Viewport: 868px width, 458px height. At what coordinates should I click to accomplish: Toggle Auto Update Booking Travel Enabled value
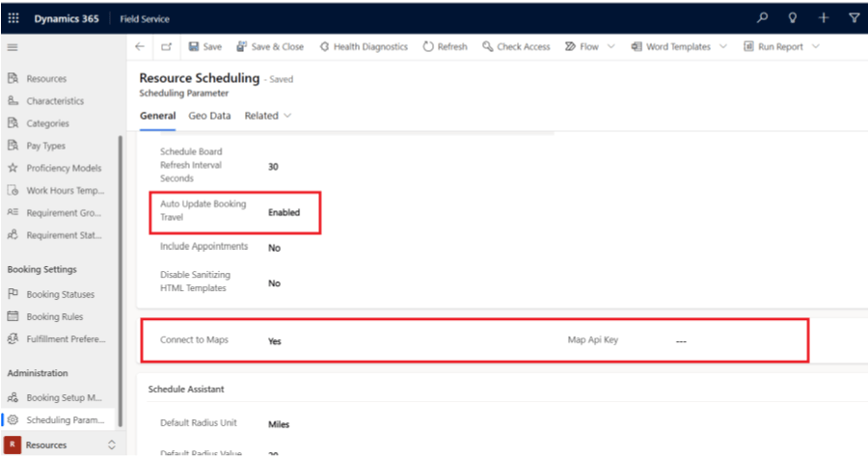click(x=284, y=212)
